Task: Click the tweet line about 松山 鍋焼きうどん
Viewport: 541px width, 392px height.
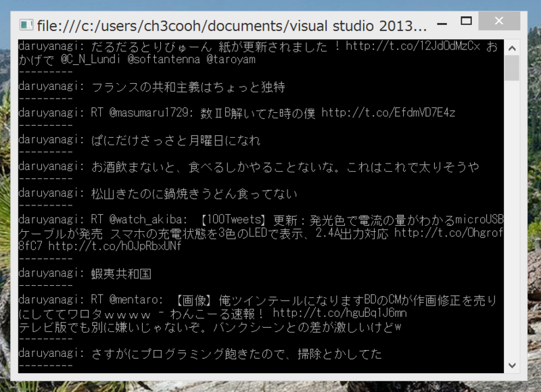Action: click(x=158, y=193)
